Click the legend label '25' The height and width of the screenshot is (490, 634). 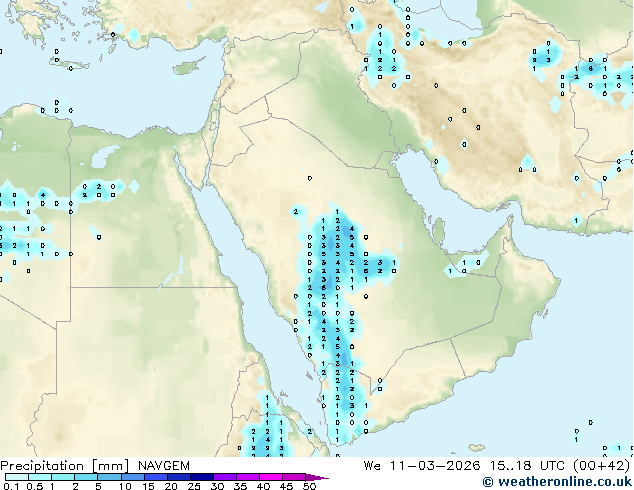coord(194,486)
